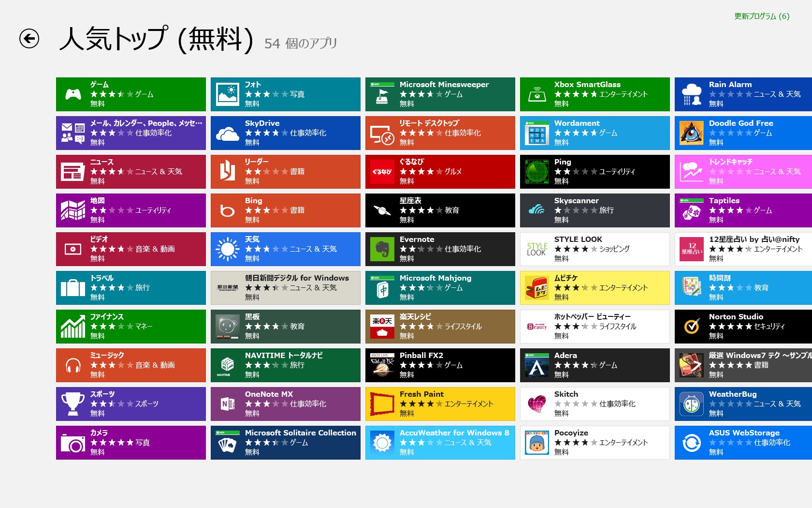Click the Norton Studio checkmark icon
Image resolution: width=812 pixels, height=508 pixels.
(x=692, y=327)
